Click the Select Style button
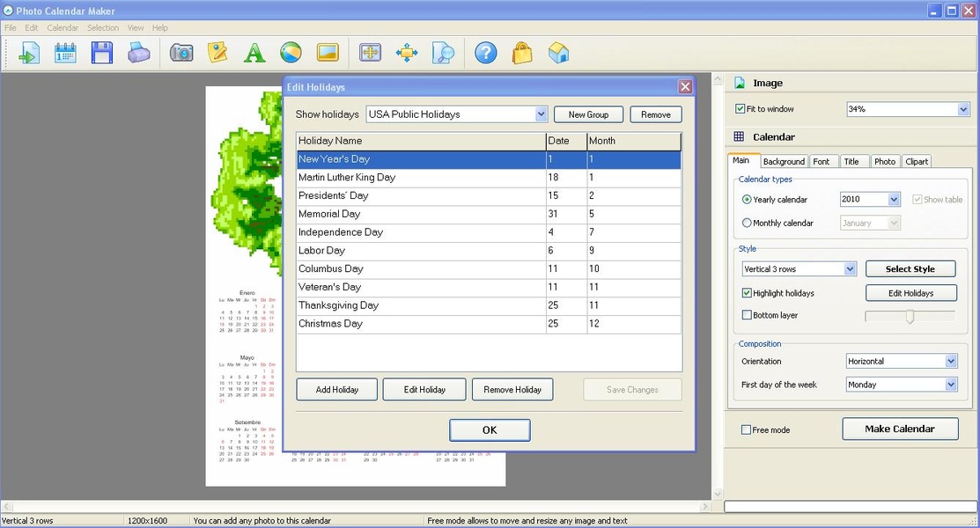Screen dimensions: 980x528 [x=910, y=268]
